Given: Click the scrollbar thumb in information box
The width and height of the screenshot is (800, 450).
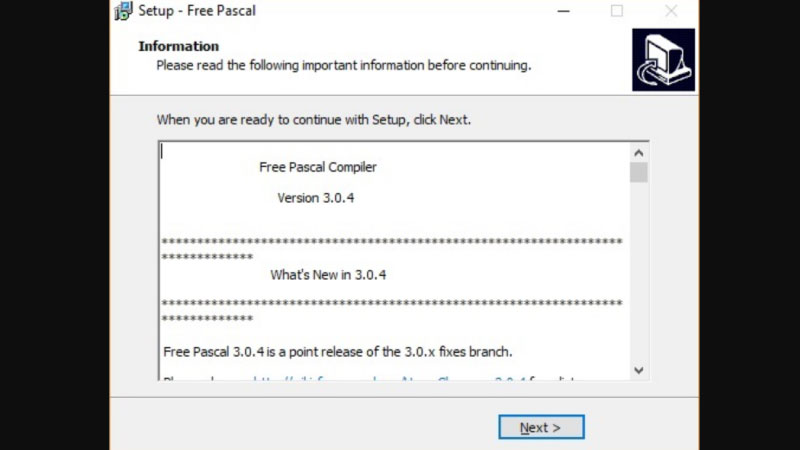Looking at the screenshot, I should [x=639, y=172].
